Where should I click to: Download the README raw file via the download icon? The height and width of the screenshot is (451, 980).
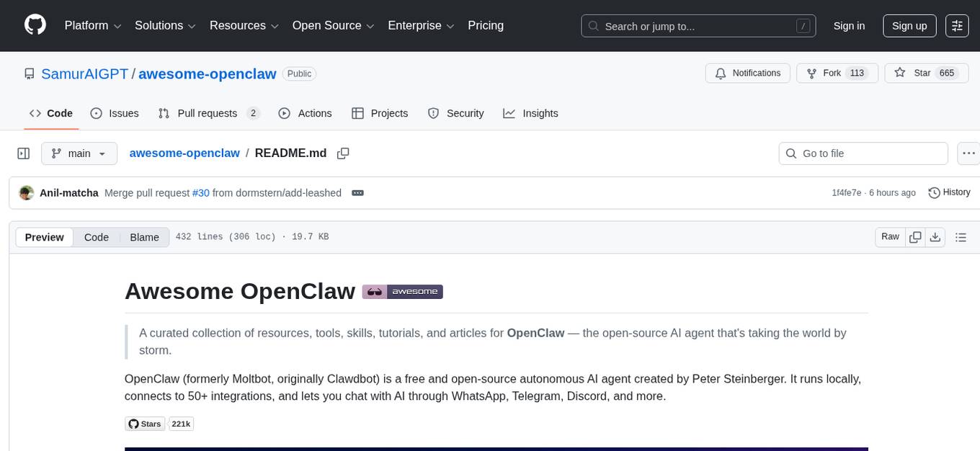[936, 236]
